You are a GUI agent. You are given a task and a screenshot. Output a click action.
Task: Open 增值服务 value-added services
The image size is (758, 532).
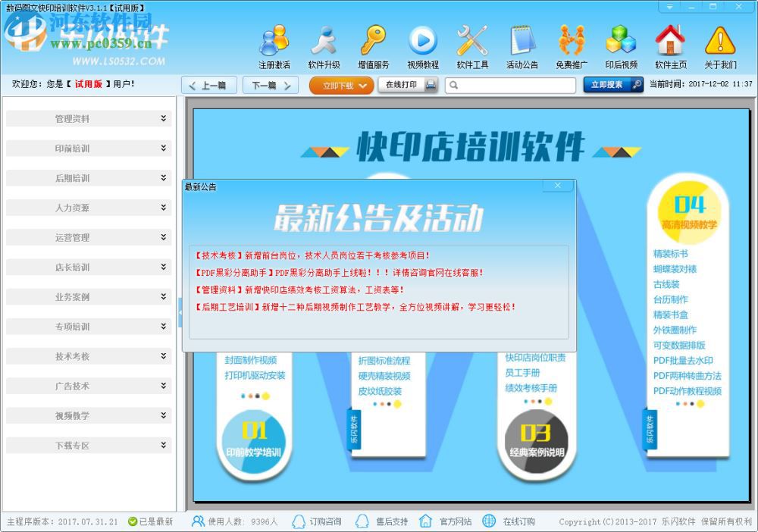[374, 45]
